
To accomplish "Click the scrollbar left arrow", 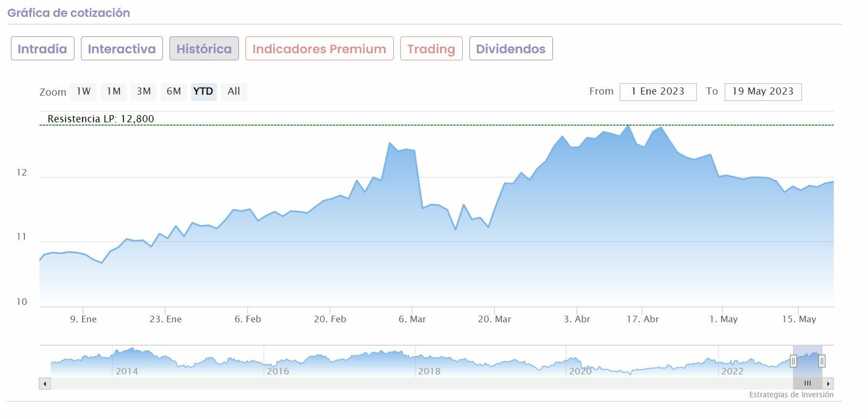I will 45,384.
